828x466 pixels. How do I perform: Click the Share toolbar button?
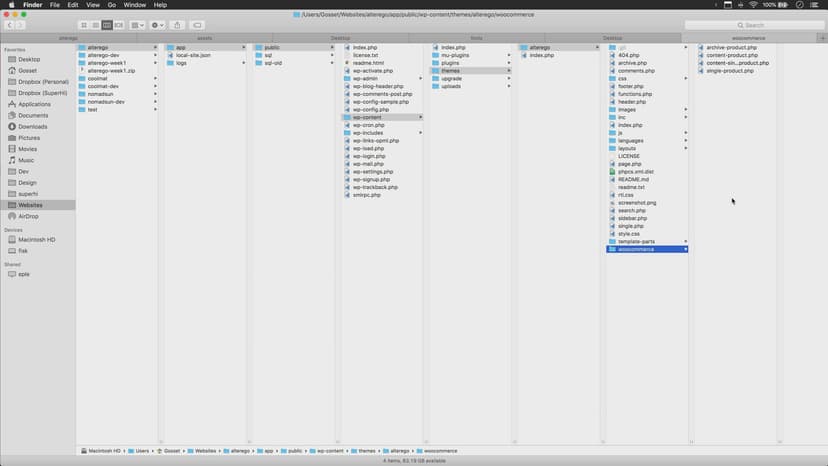tap(177, 25)
